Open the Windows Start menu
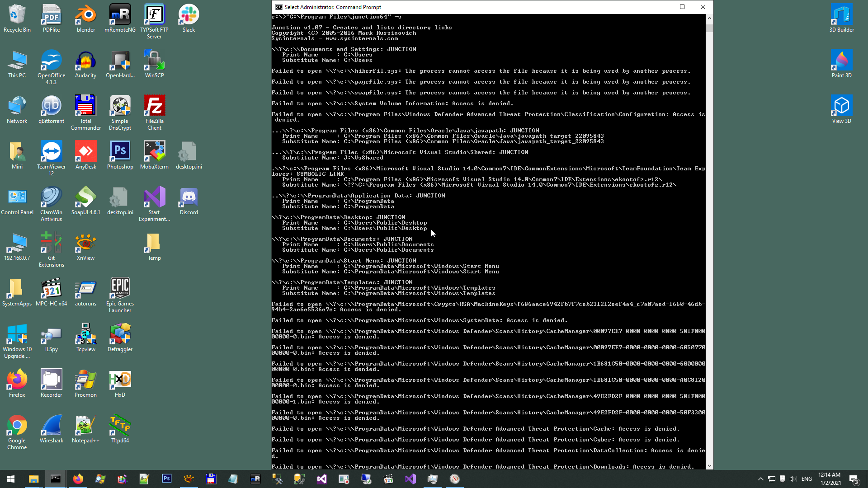Viewport: 868px width, 488px height. point(11,479)
